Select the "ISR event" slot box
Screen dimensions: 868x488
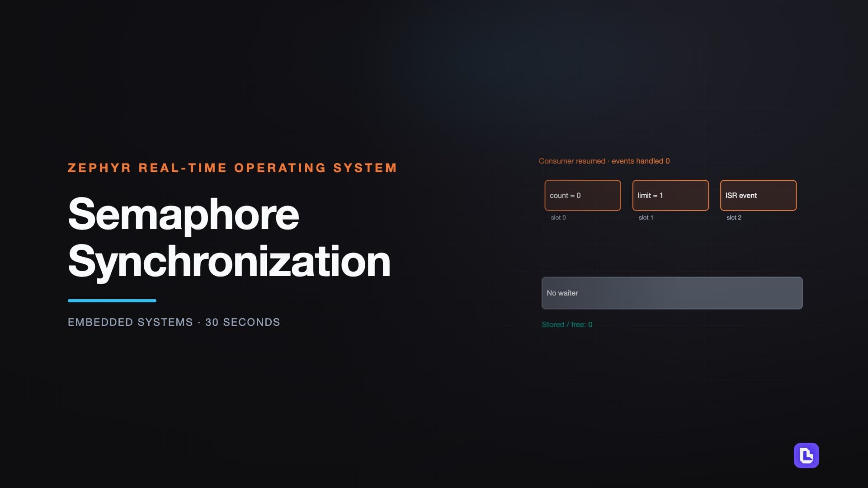pos(758,195)
